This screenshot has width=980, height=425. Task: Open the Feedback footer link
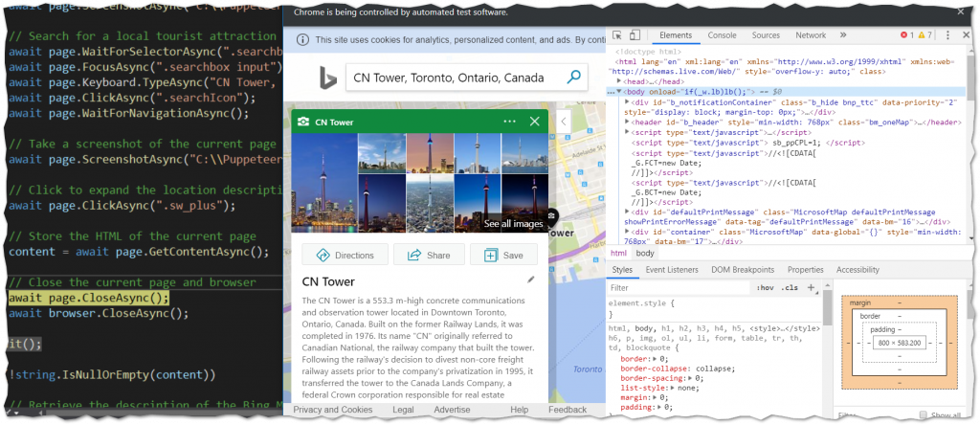click(x=568, y=410)
